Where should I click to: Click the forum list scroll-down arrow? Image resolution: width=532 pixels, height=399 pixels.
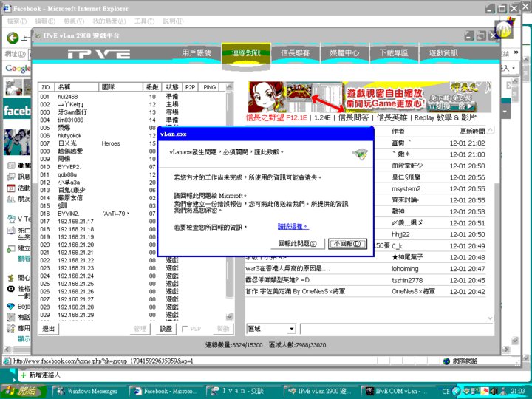click(x=491, y=318)
